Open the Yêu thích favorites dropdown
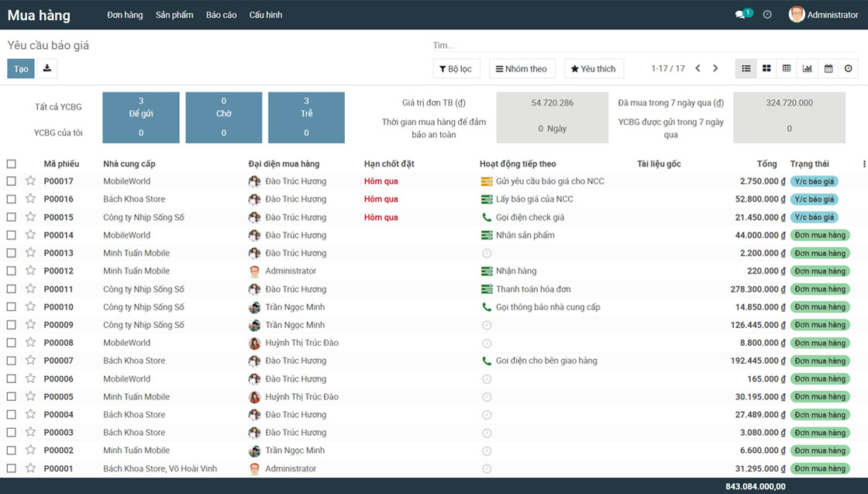 pyautogui.click(x=593, y=69)
